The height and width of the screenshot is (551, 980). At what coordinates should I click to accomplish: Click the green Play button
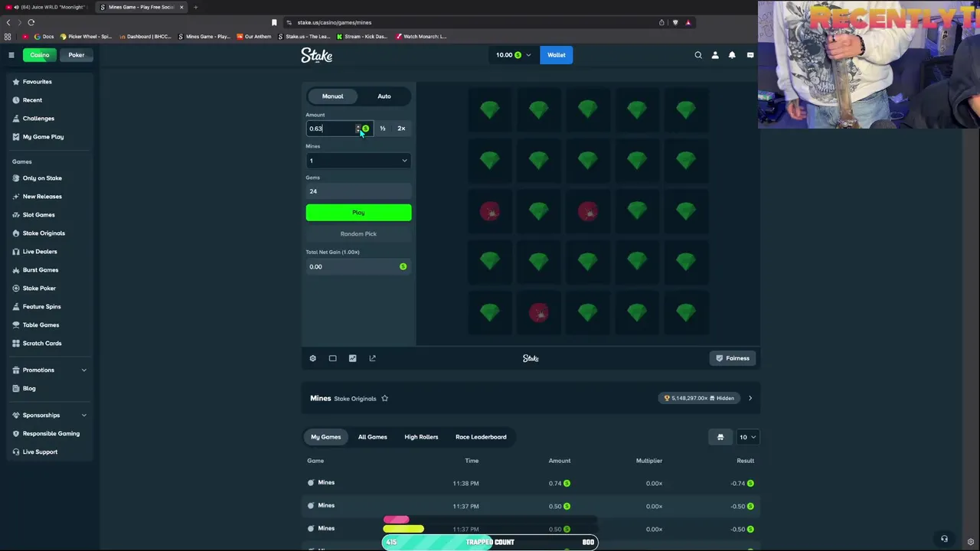pos(358,213)
